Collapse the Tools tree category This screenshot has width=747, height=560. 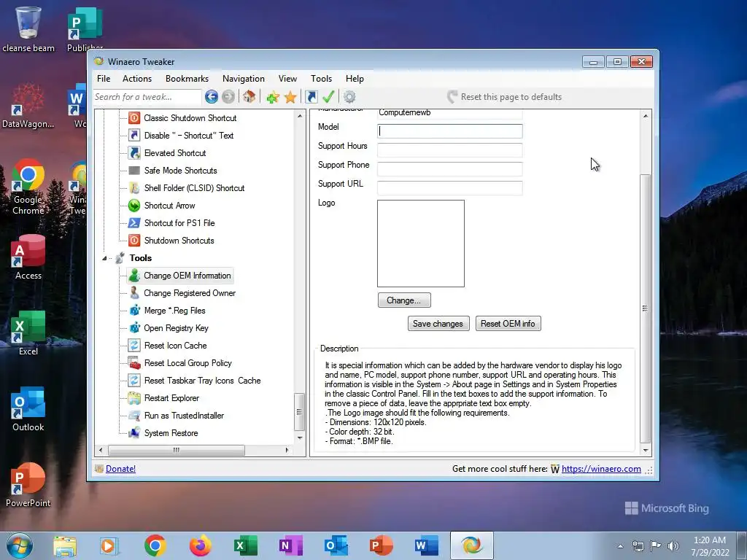[104, 258]
